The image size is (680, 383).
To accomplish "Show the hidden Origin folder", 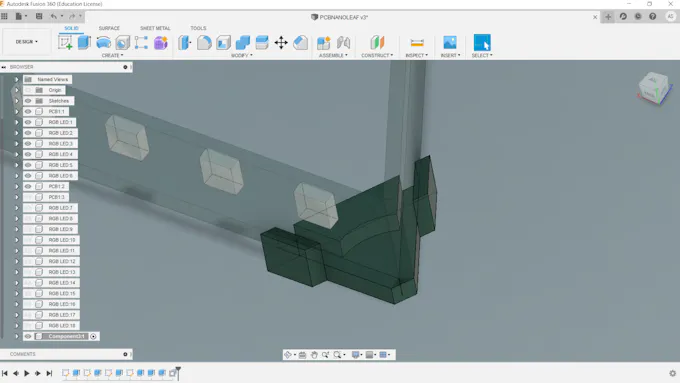I will tap(28, 90).
